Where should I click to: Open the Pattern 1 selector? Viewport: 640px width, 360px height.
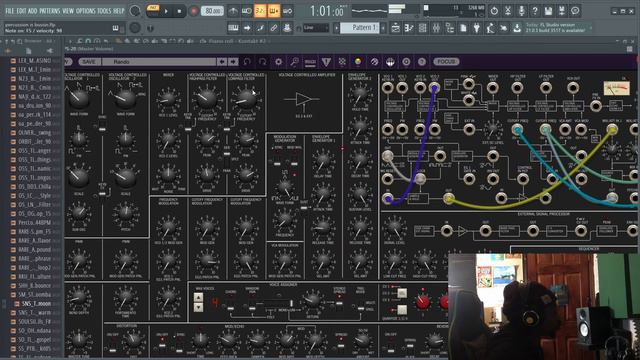tap(360, 28)
